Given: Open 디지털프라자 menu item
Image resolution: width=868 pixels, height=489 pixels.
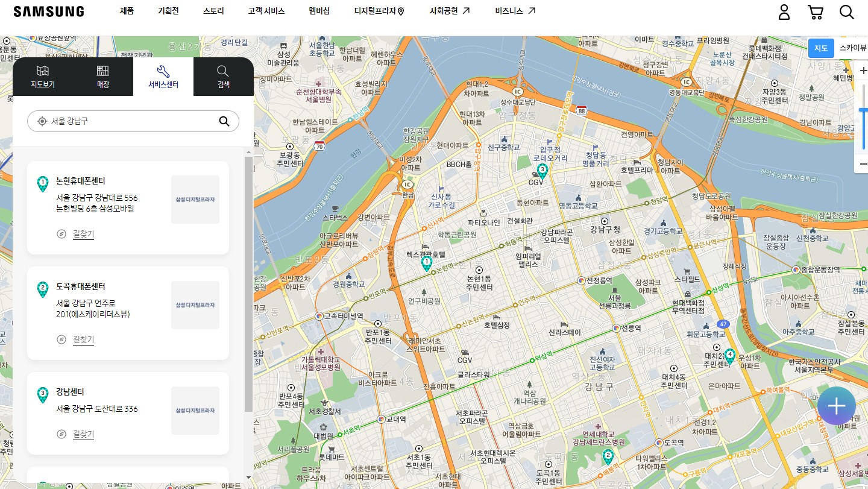Looking at the screenshot, I should click(x=379, y=11).
